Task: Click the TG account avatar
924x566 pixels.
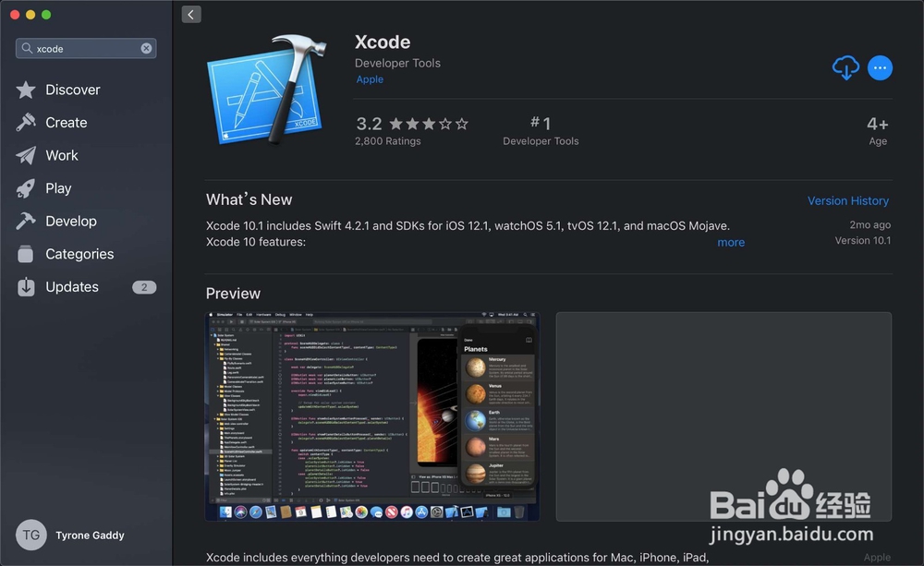Action: pos(31,535)
